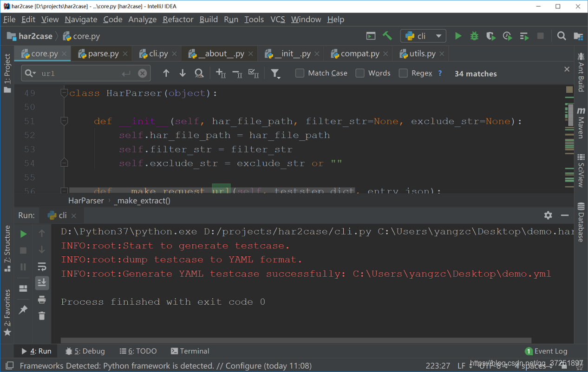Open the Project tool window sidebar tab
The width and height of the screenshot is (588, 372).
[7, 73]
